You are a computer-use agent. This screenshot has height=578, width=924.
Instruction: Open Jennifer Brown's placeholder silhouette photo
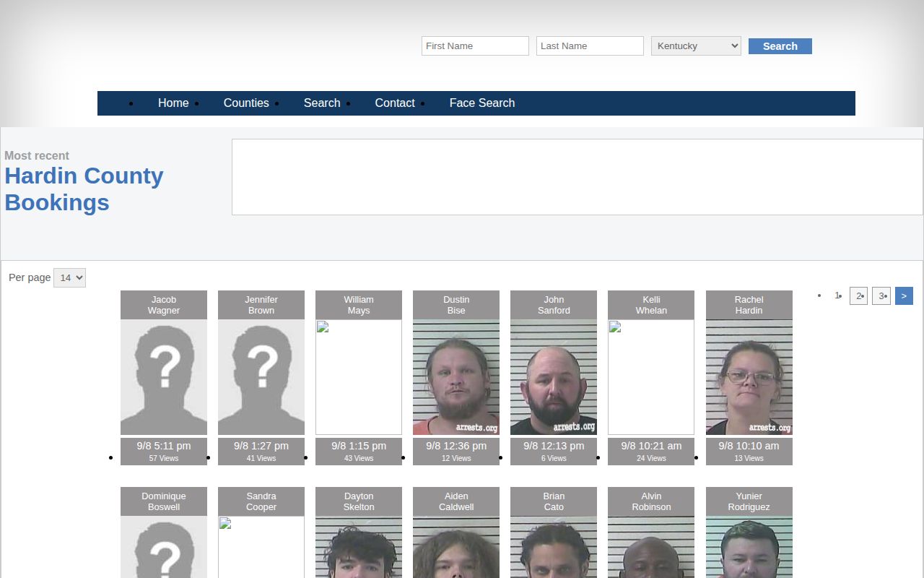click(261, 377)
